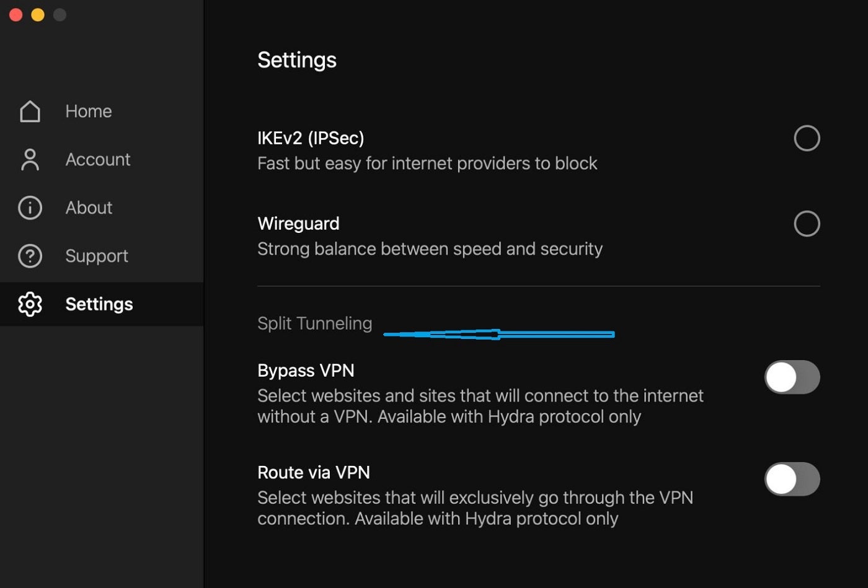This screenshot has width=868, height=588.
Task: Open the Home section label
Action: [x=89, y=112]
